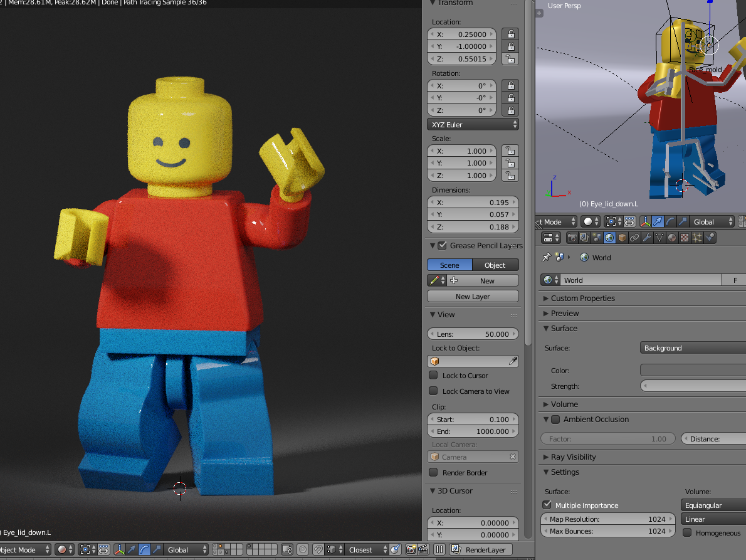This screenshot has width=746, height=560.
Task: Toggle the 3D manipulator axes in rendered viewport header
Action: click(x=119, y=549)
